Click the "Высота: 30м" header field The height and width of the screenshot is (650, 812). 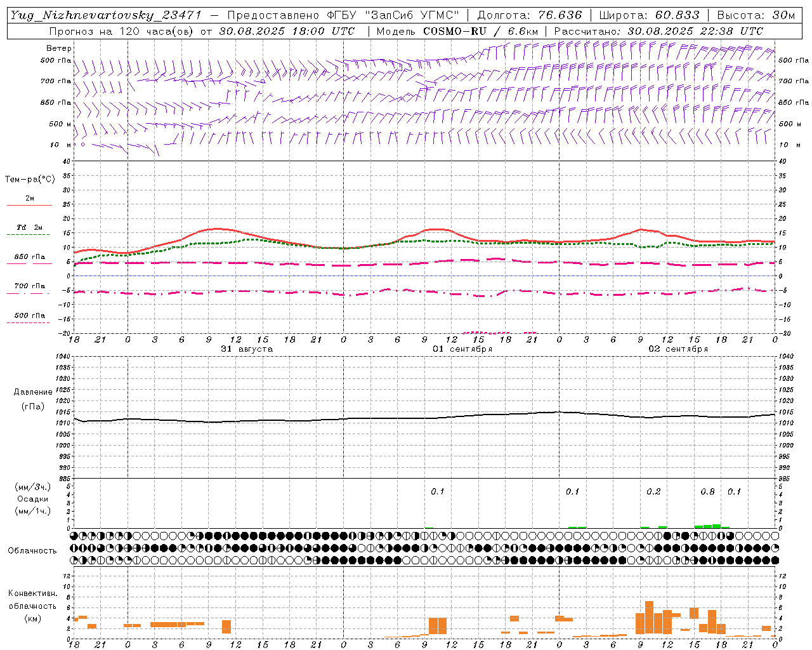coord(756,15)
